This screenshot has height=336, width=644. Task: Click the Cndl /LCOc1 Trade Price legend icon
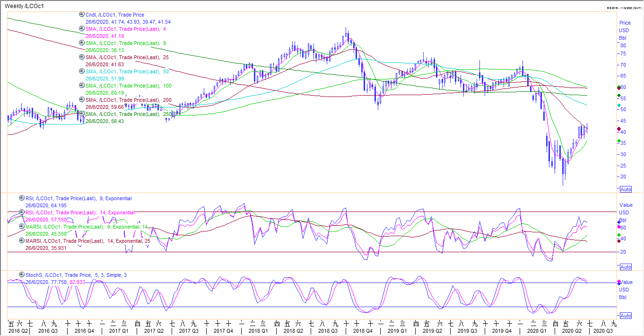point(81,15)
